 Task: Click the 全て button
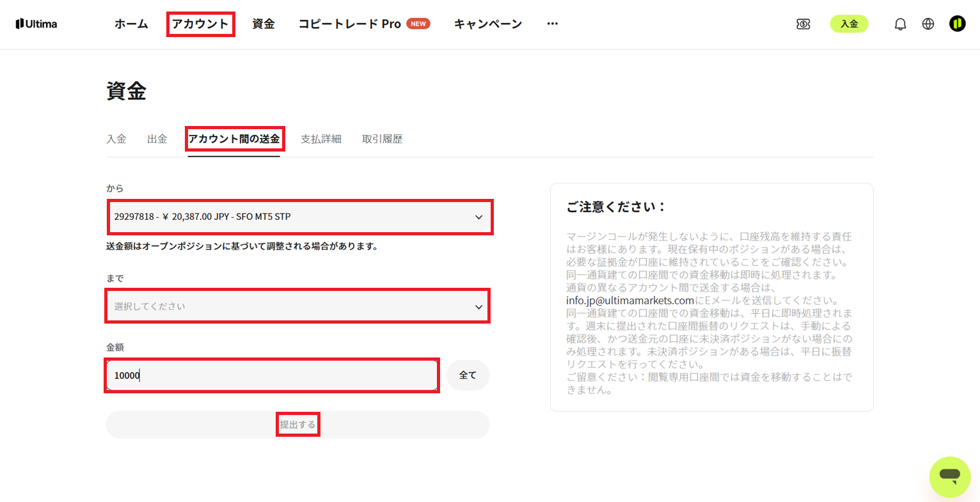tap(468, 375)
